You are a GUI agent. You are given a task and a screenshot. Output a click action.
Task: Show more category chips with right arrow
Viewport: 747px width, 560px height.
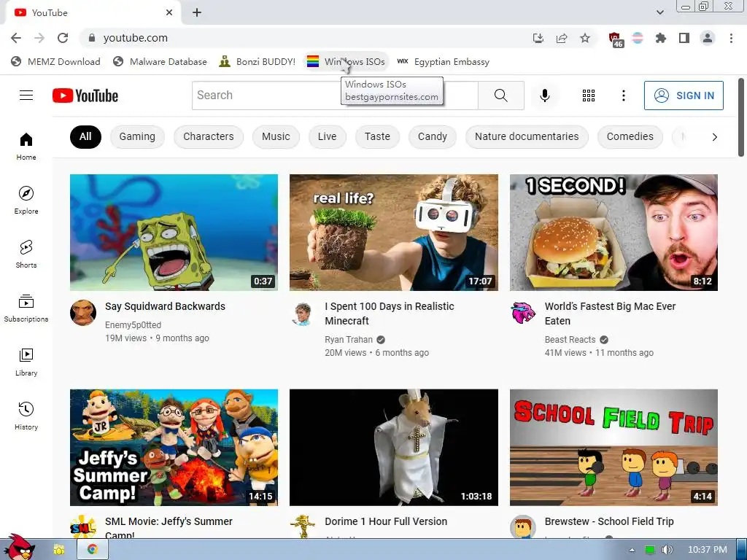[714, 137]
